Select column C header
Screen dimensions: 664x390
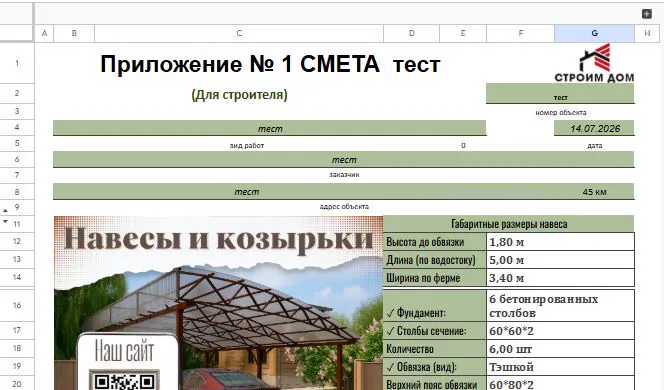point(239,33)
